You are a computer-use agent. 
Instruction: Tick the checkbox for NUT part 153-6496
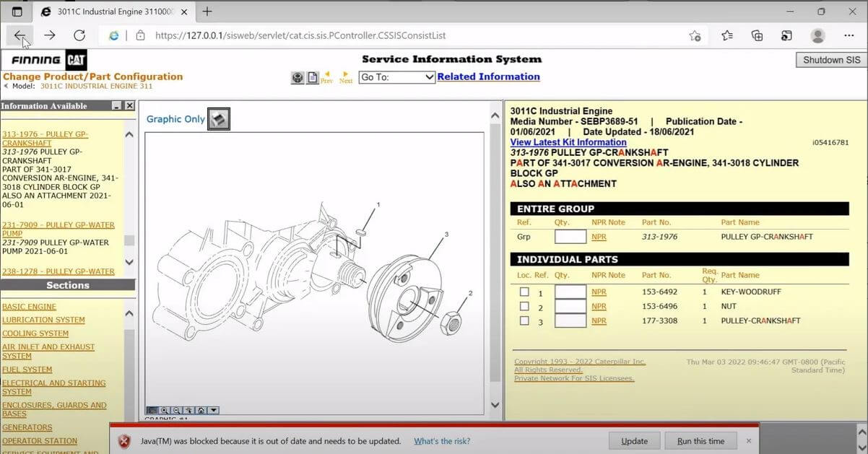pos(524,306)
